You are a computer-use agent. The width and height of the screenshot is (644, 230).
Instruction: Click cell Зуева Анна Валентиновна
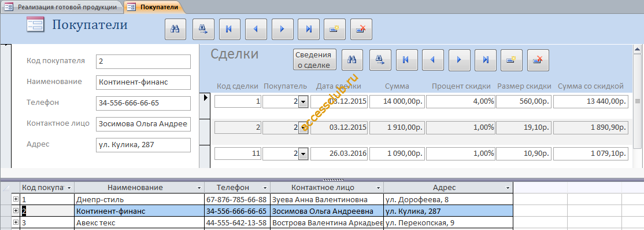[x=327, y=199]
